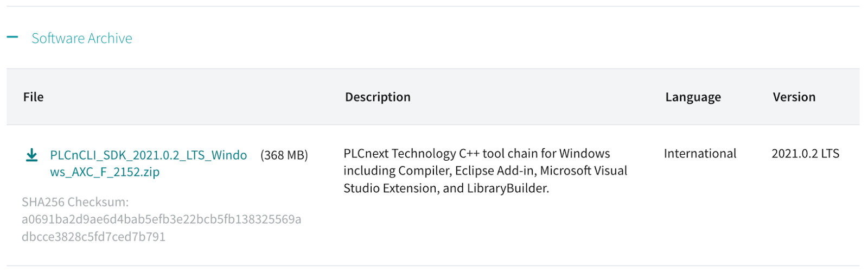The image size is (868, 271).
Task: Click the (368 MB) file size text
Action: (284, 155)
